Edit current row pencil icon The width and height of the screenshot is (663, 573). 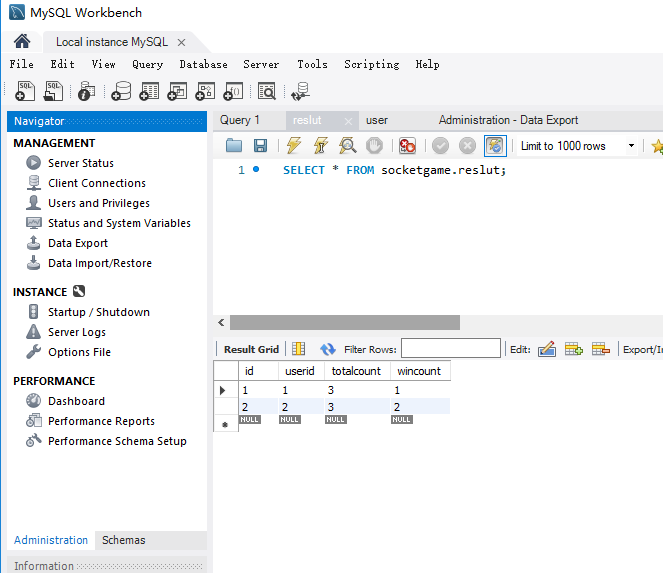click(x=547, y=349)
